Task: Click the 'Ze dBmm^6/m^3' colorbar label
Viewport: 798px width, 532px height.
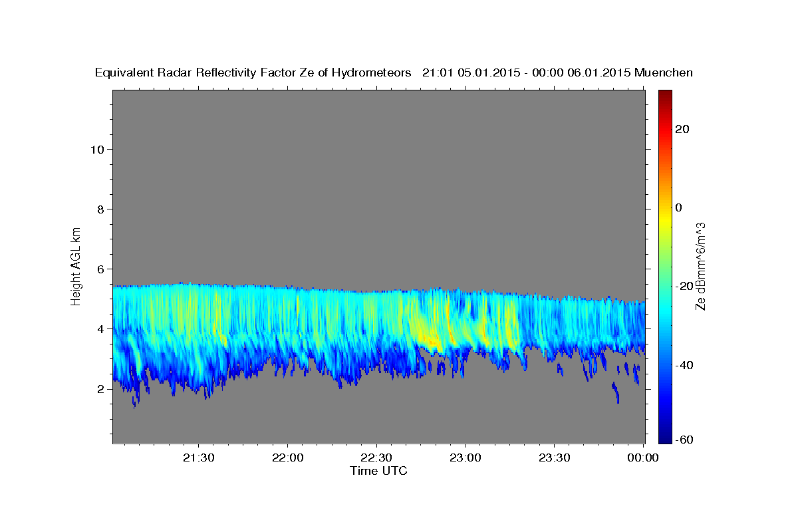Action: [700, 266]
